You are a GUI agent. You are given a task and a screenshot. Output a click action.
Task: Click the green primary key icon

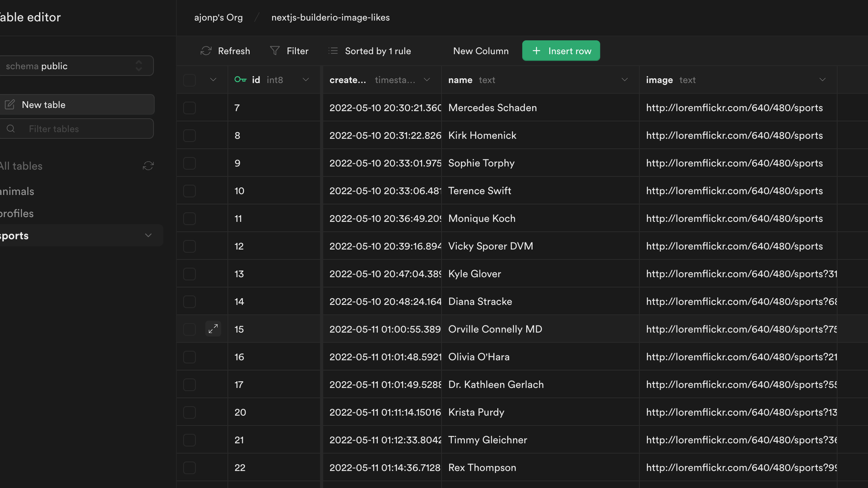coord(240,80)
